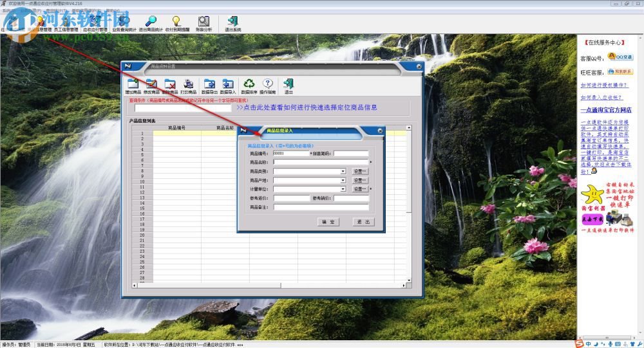The image size is (644, 348).
Task: Click 设置 button next to 计量单位
Action: click(360, 189)
